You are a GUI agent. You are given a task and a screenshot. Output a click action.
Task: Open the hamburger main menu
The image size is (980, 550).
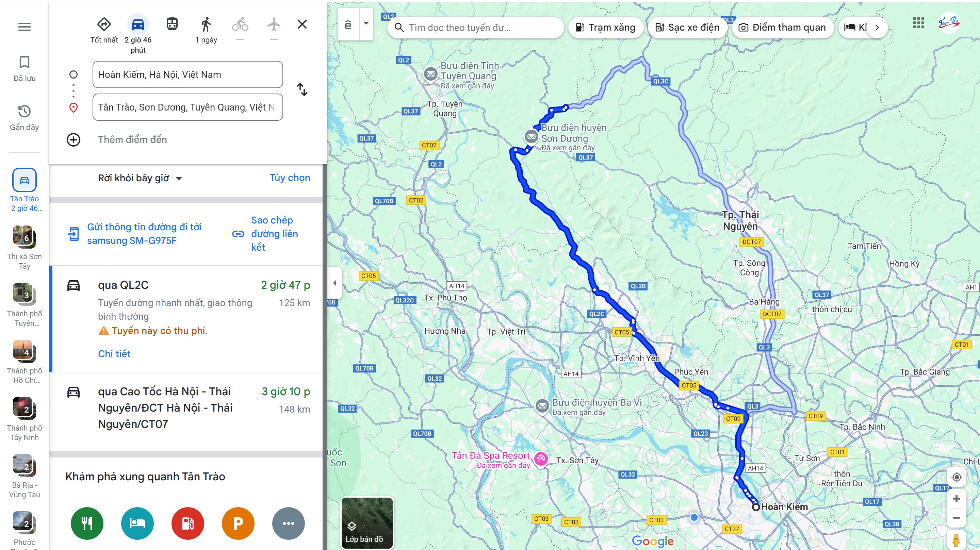click(x=24, y=27)
